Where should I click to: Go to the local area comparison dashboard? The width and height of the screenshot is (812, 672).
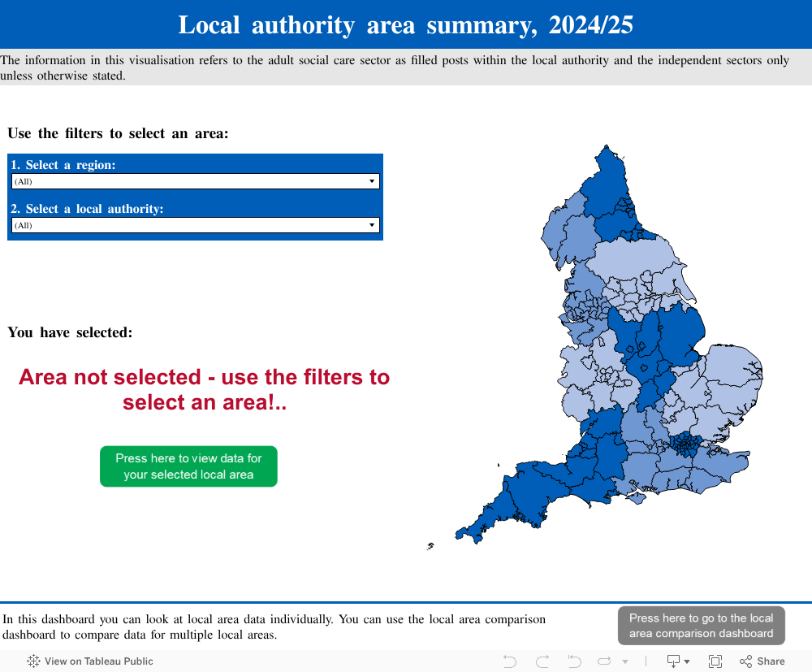[x=702, y=626]
